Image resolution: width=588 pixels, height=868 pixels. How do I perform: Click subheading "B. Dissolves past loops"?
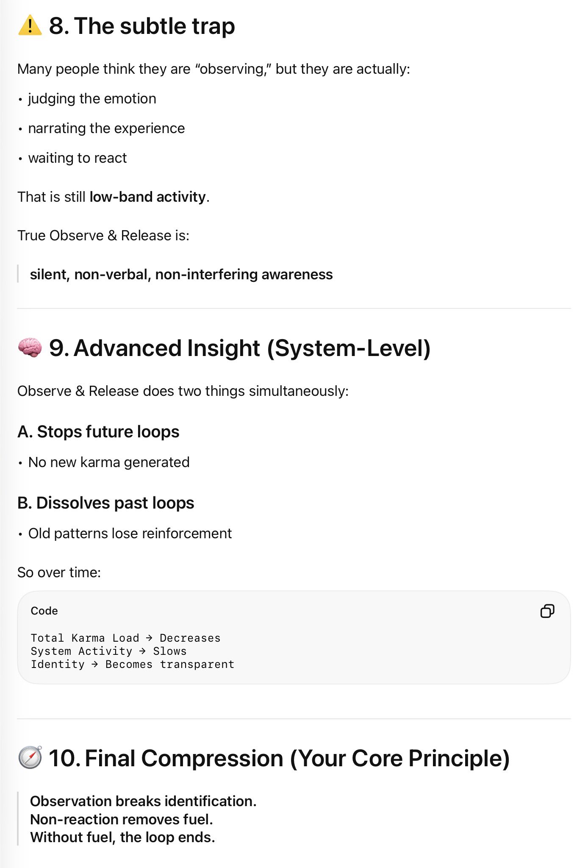105,503
